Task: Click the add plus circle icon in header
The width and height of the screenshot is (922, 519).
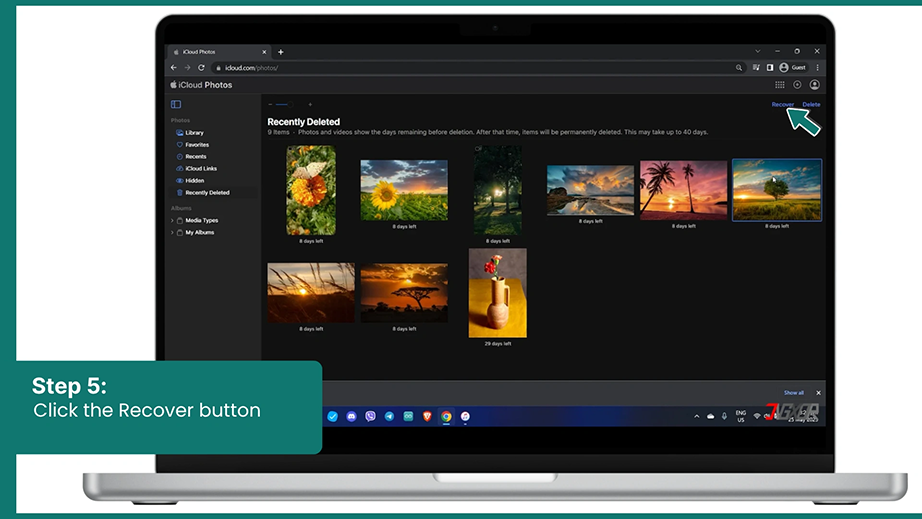Action: click(x=797, y=85)
